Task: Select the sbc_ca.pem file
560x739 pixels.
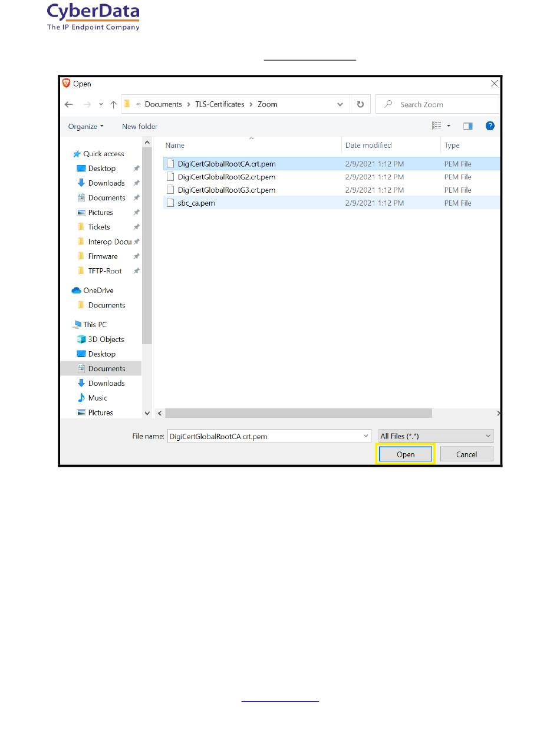Action: click(x=331, y=203)
